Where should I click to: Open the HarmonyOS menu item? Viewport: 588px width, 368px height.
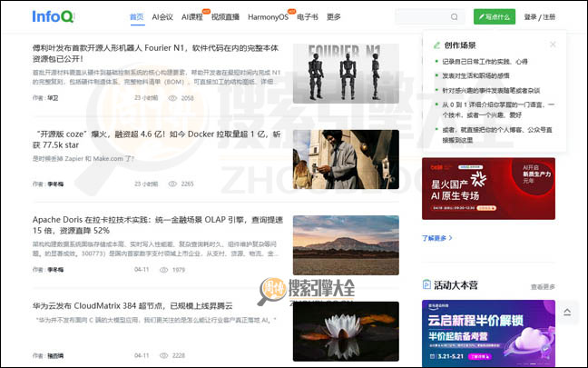268,17
